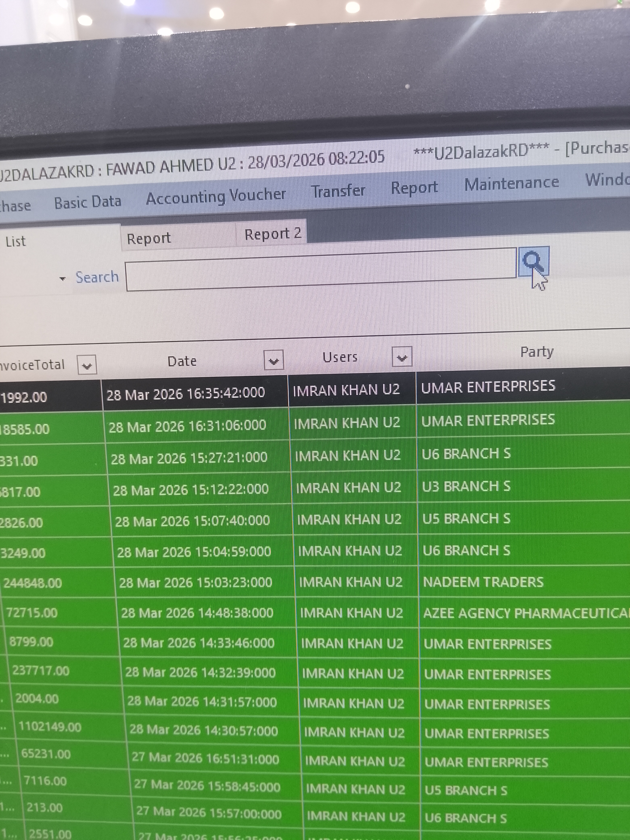Click the Party column header
Viewport: 630px width, 840px height.
click(x=536, y=352)
